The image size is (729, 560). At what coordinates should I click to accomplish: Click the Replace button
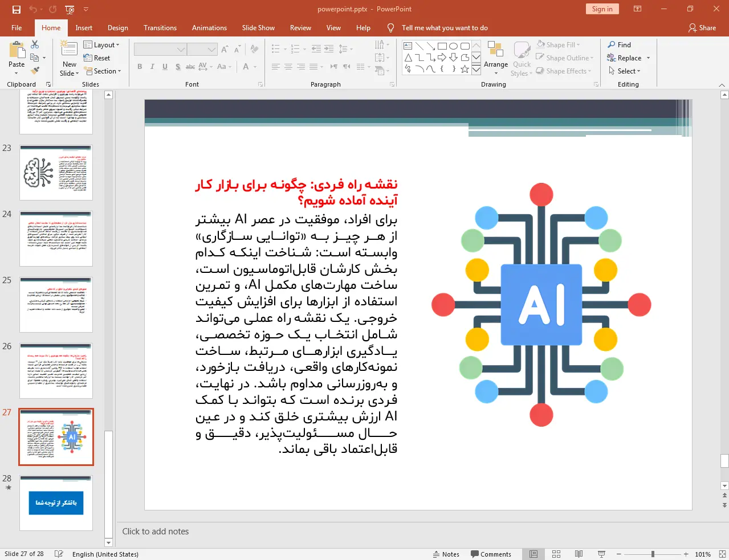click(624, 58)
